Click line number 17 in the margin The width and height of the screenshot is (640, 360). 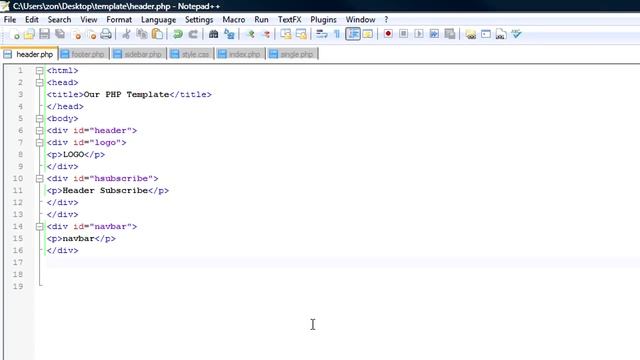tap(18, 262)
